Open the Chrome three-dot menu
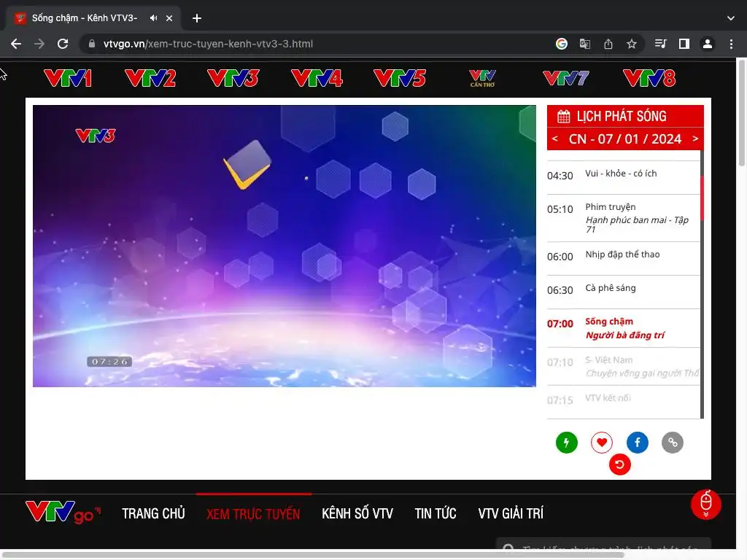This screenshot has width=747, height=560. click(731, 44)
